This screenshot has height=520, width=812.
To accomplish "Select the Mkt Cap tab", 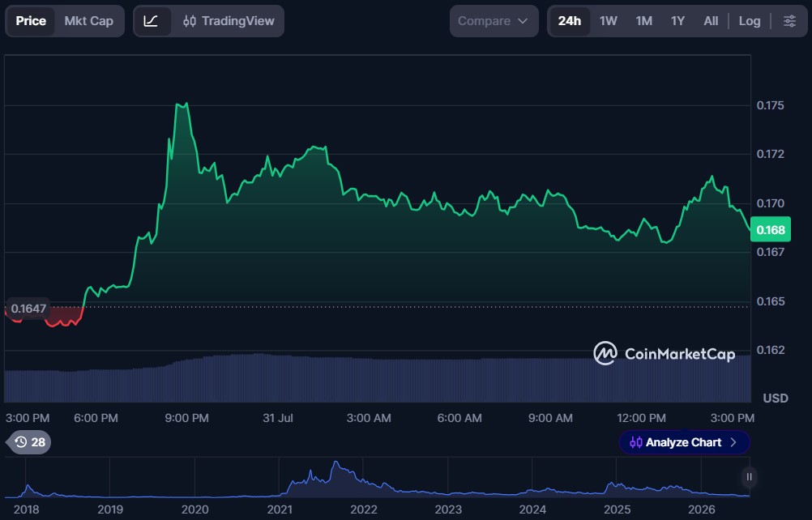I will (x=88, y=21).
